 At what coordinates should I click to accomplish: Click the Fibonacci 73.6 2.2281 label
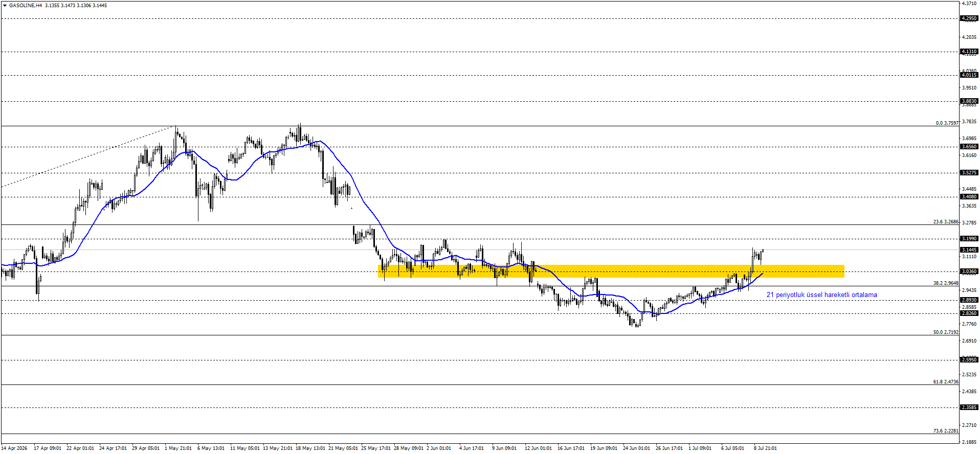click(x=946, y=430)
